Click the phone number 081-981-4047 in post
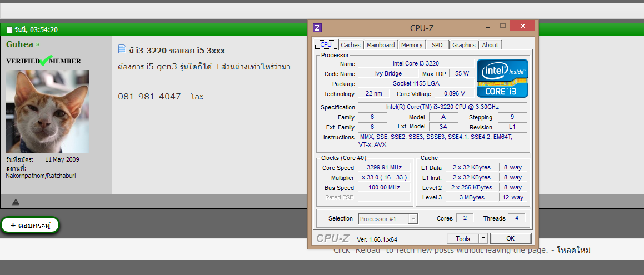 click(x=149, y=97)
